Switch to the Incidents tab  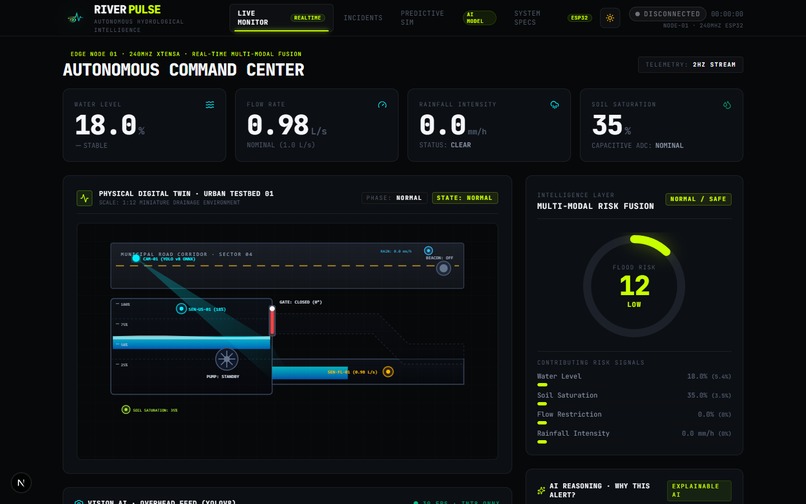[363, 18]
